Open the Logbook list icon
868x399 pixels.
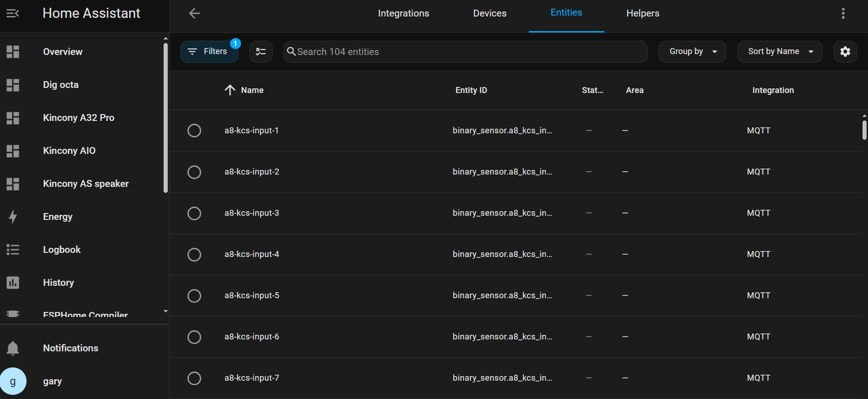point(13,250)
